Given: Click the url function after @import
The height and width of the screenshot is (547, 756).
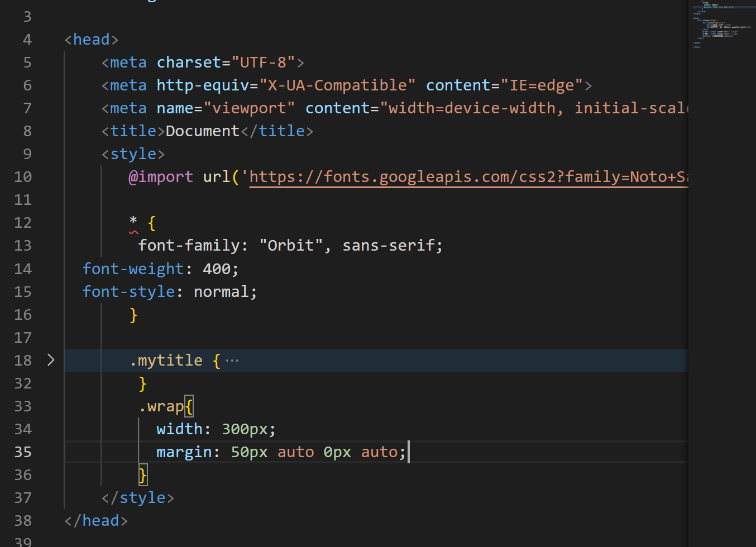Looking at the screenshot, I should click(217, 177).
